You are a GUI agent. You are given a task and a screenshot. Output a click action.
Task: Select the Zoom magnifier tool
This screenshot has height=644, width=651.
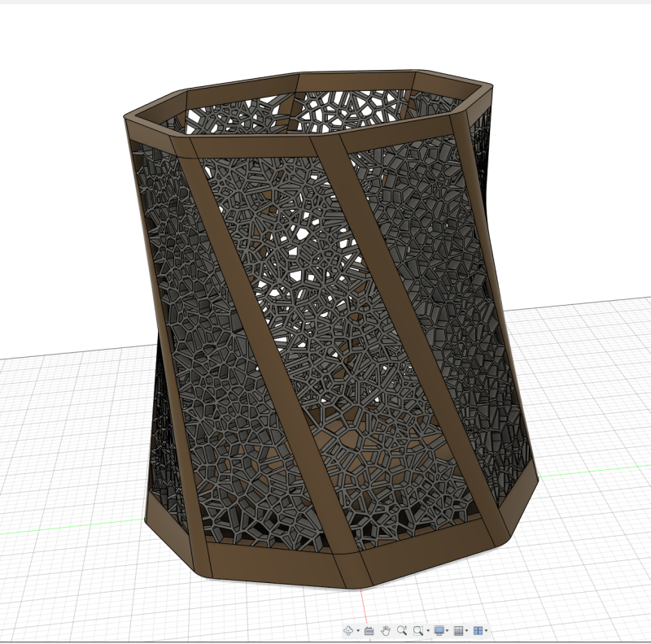click(x=401, y=631)
